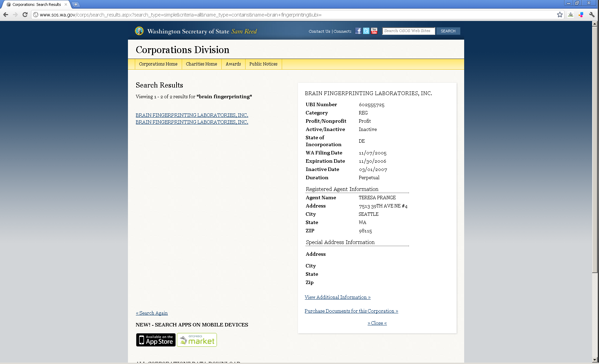Open the first BRAIN FINGERPRINTING LABORATORIES, INC. result
The height and width of the screenshot is (364, 599).
(x=192, y=115)
